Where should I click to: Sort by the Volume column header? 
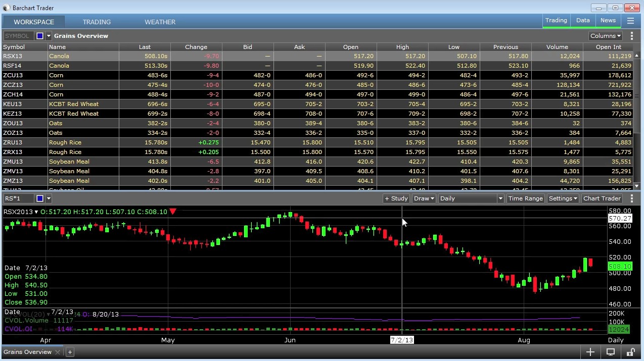pyautogui.click(x=557, y=47)
